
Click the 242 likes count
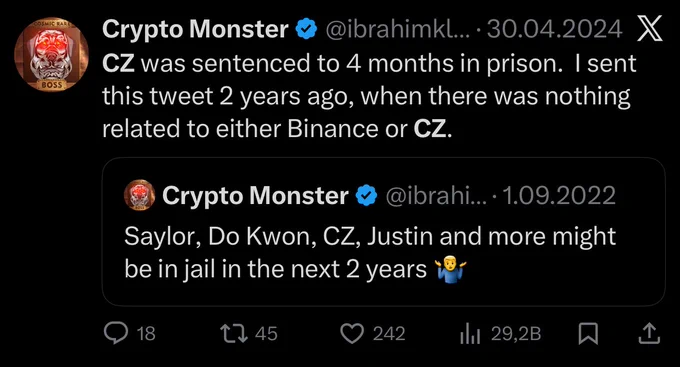pos(389,334)
